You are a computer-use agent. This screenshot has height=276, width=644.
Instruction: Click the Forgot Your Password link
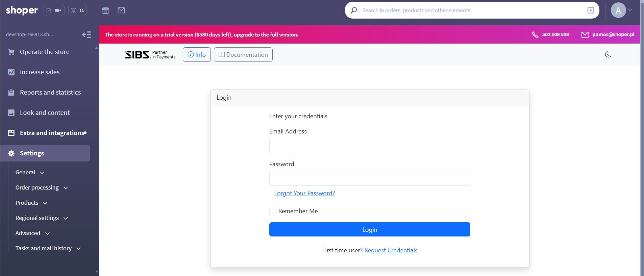coord(304,193)
